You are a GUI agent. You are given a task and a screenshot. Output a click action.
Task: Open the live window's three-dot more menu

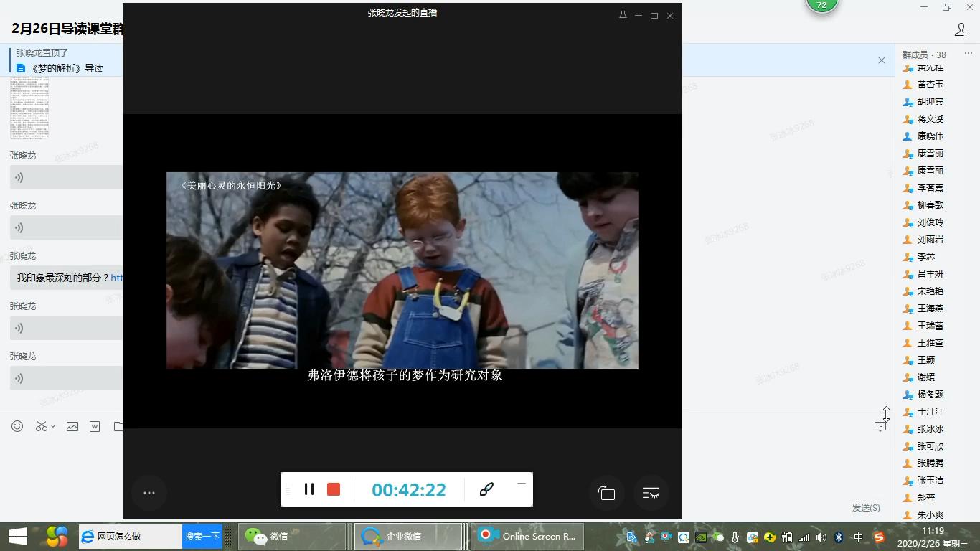point(149,493)
